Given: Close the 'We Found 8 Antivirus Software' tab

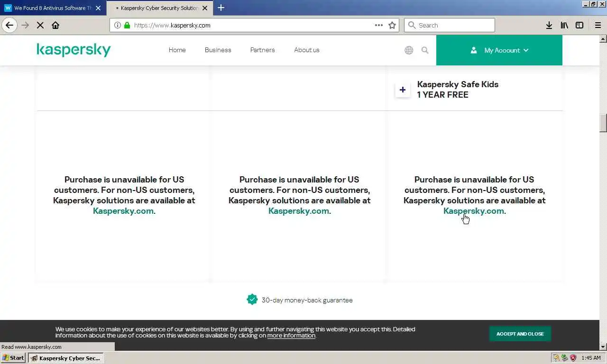Looking at the screenshot, I should (98, 8).
